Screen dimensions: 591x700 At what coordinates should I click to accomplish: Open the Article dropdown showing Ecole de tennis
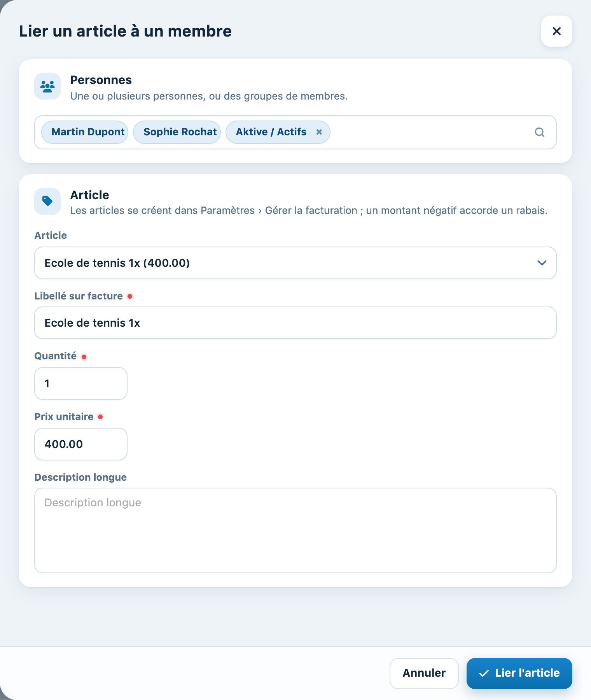[x=295, y=263]
